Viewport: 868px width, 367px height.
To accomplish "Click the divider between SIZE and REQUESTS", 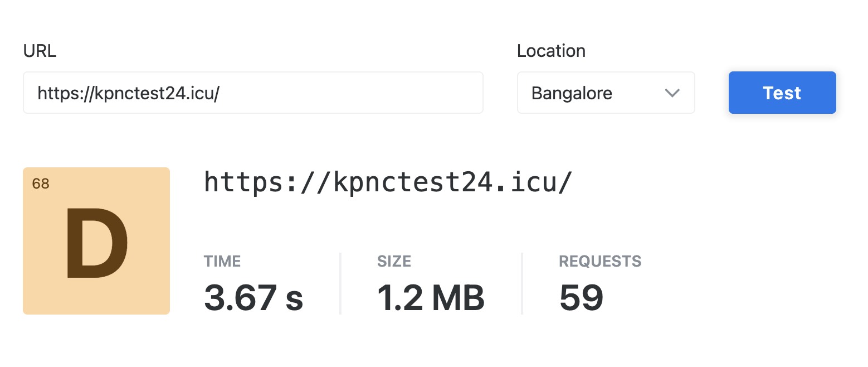I will [522, 283].
